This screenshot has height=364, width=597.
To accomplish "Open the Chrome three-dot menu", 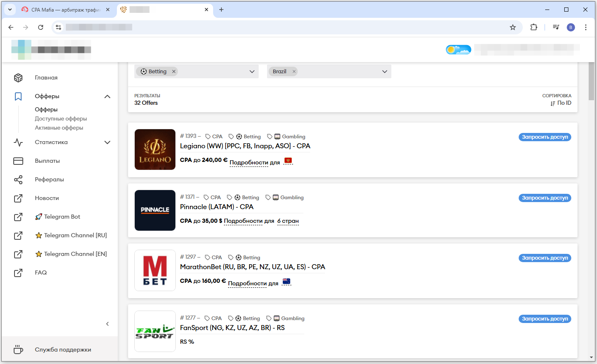I will (586, 27).
